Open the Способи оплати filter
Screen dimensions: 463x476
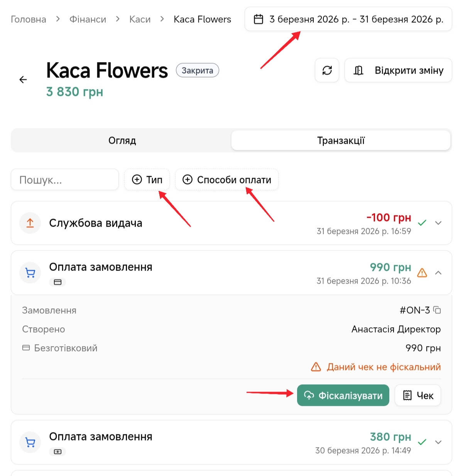[227, 180]
